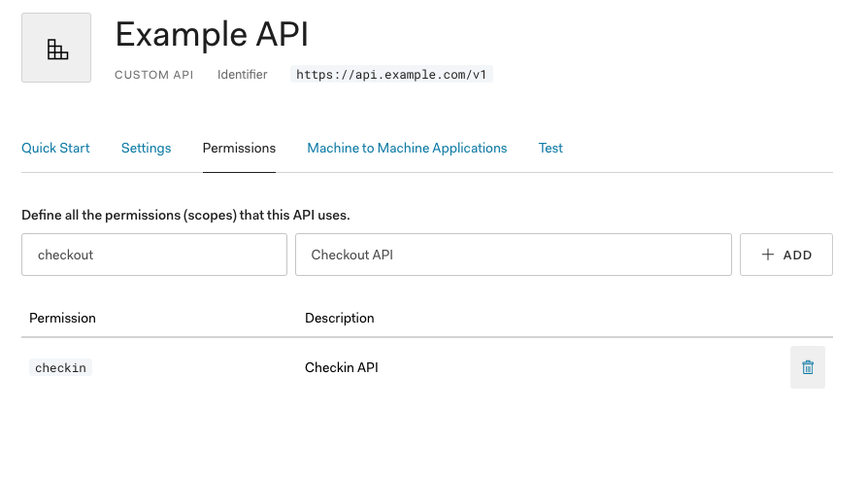Click the ADD permission button

786,255
